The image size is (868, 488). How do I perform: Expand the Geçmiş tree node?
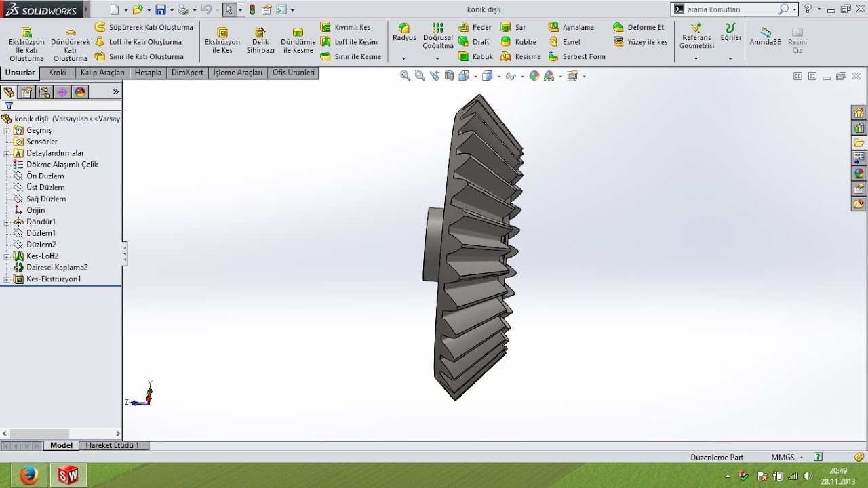(x=7, y=131)
